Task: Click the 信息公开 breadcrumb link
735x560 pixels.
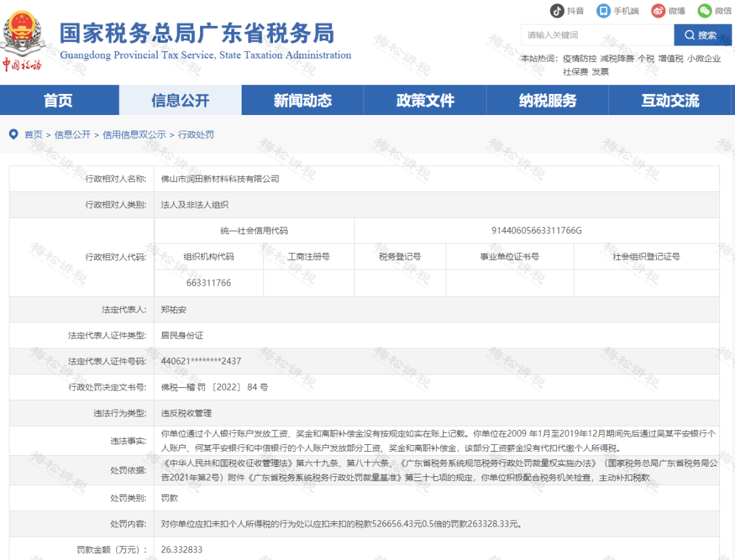Action: click(73, 134)
